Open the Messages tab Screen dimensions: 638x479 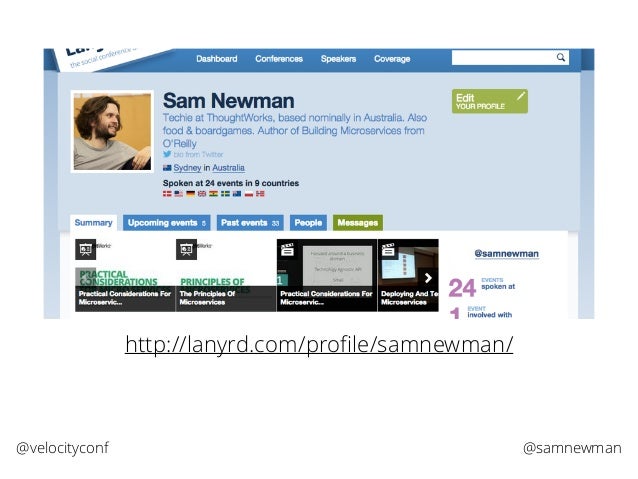[x=358, y=223]
